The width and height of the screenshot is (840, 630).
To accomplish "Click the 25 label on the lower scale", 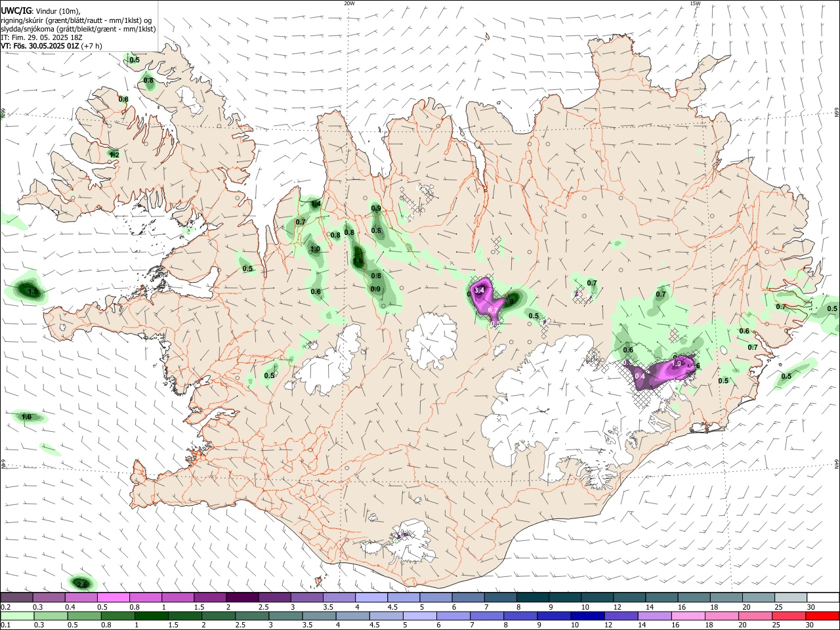I will 777,625.
